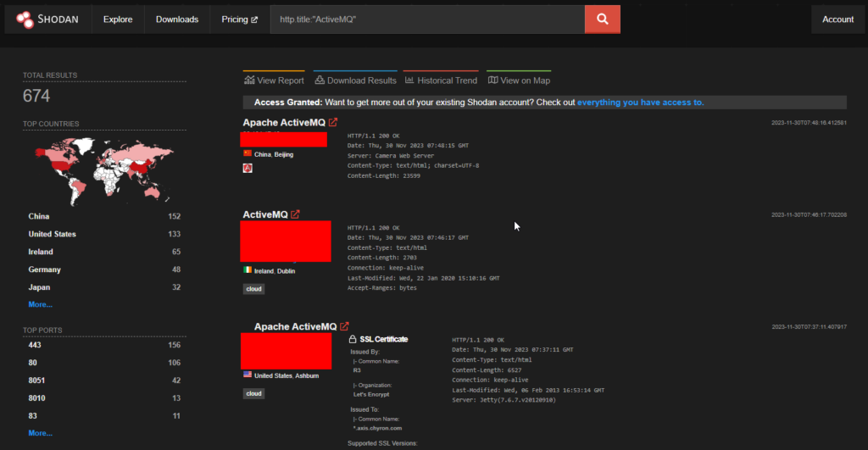Click Download Results tab
Screen dimensions: 868x450
(355, 81)
